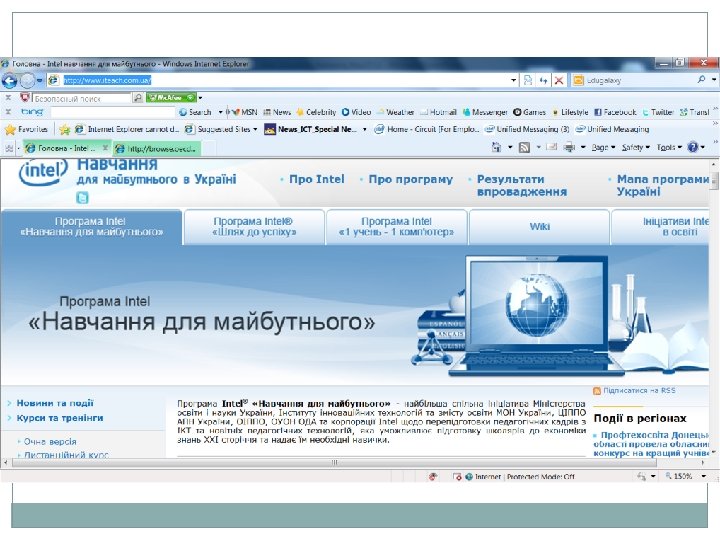Screen dimensions: 720x540
Task: Click the Compatibility View icon
Action: coord(528,80)
